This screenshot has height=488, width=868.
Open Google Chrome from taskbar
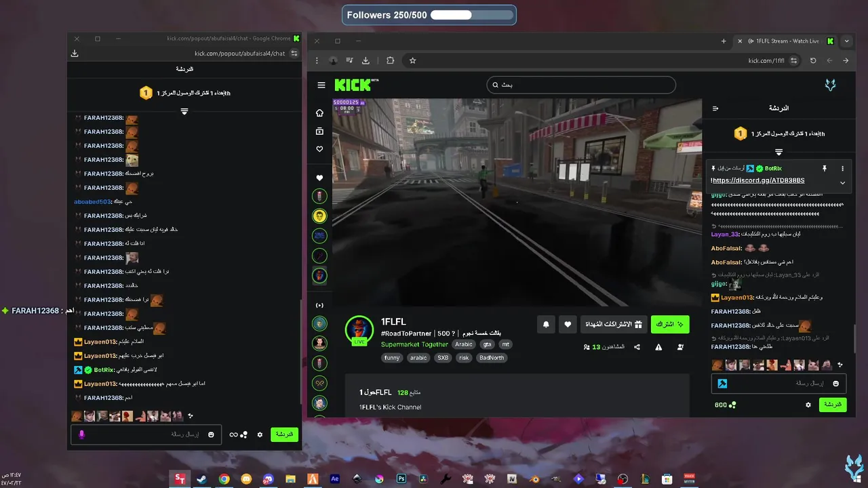tap(224, 479)
